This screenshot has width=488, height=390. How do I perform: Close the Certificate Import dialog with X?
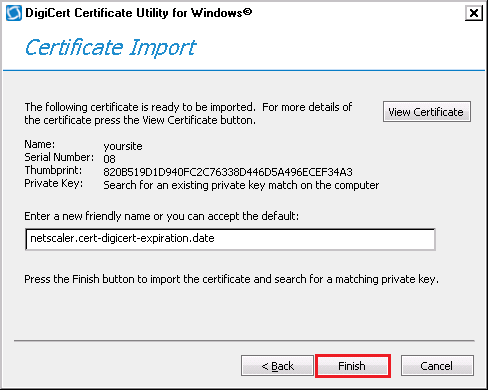tap(474, 13)
